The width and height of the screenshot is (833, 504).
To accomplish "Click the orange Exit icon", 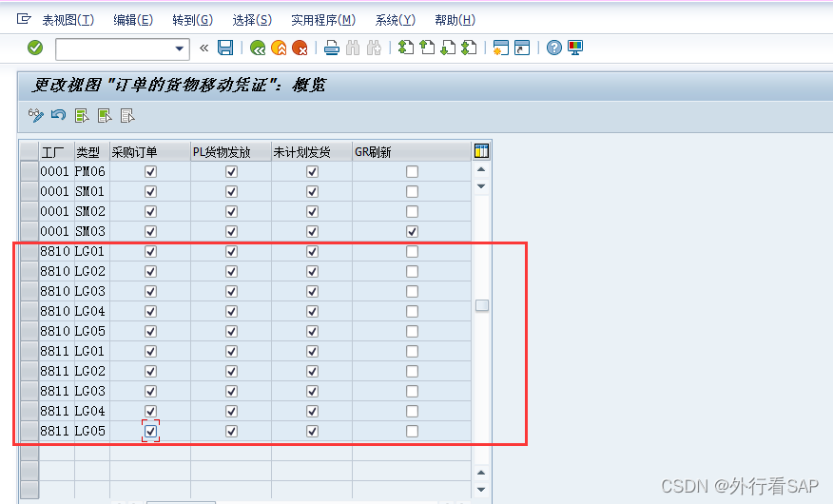I will 279,48.
